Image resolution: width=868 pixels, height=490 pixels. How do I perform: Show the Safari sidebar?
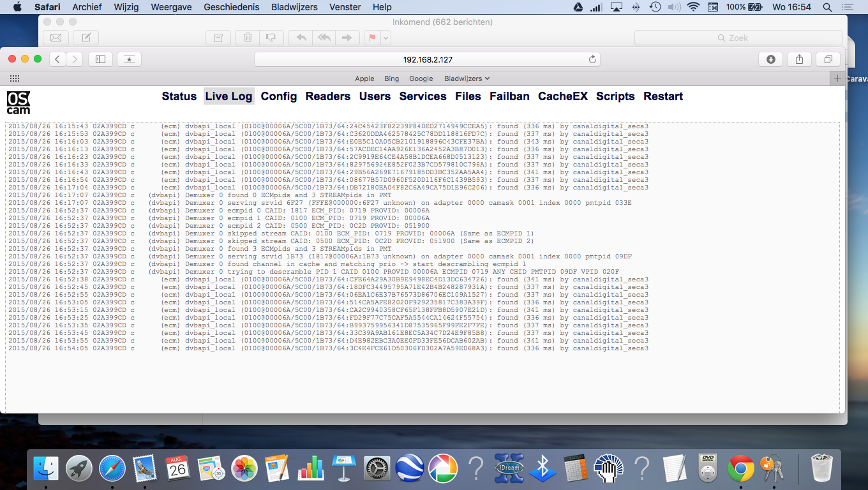[100, 59]
